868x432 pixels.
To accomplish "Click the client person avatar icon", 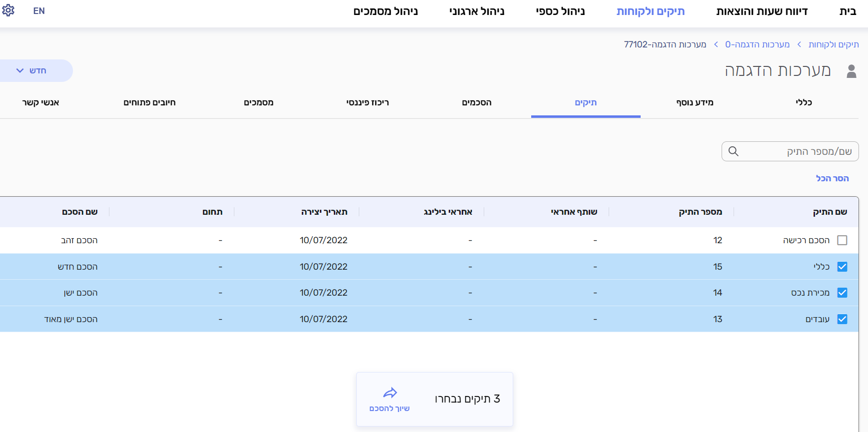I will click(852, 71).
